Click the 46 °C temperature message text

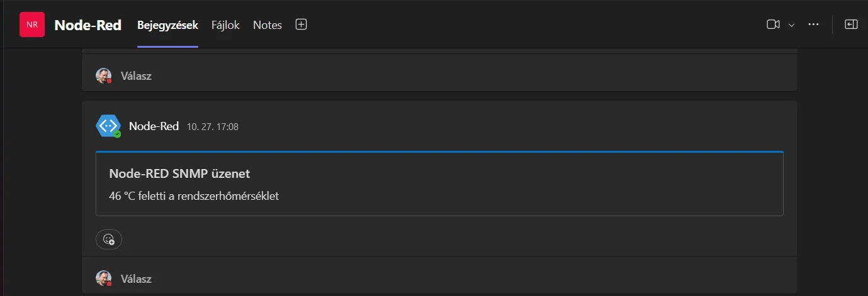pos(194,195)
